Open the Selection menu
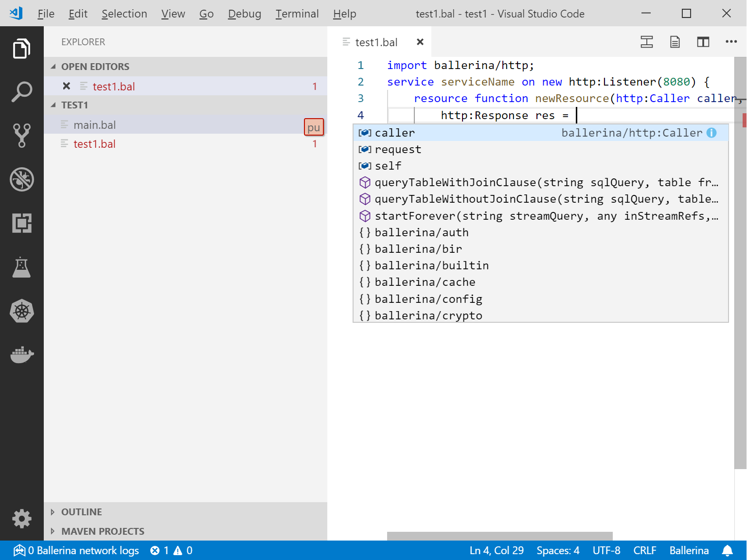The height and width of the screenshot is (560, 747). point(124,14)
